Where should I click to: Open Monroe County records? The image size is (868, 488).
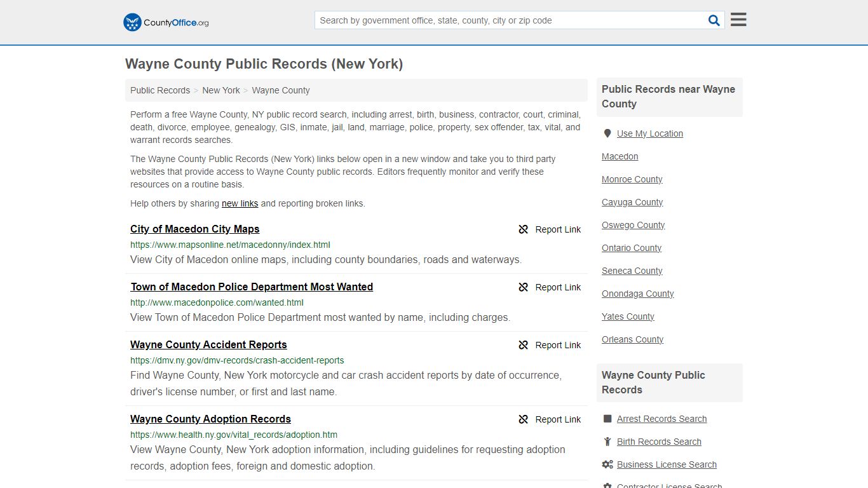click(632, 179)
